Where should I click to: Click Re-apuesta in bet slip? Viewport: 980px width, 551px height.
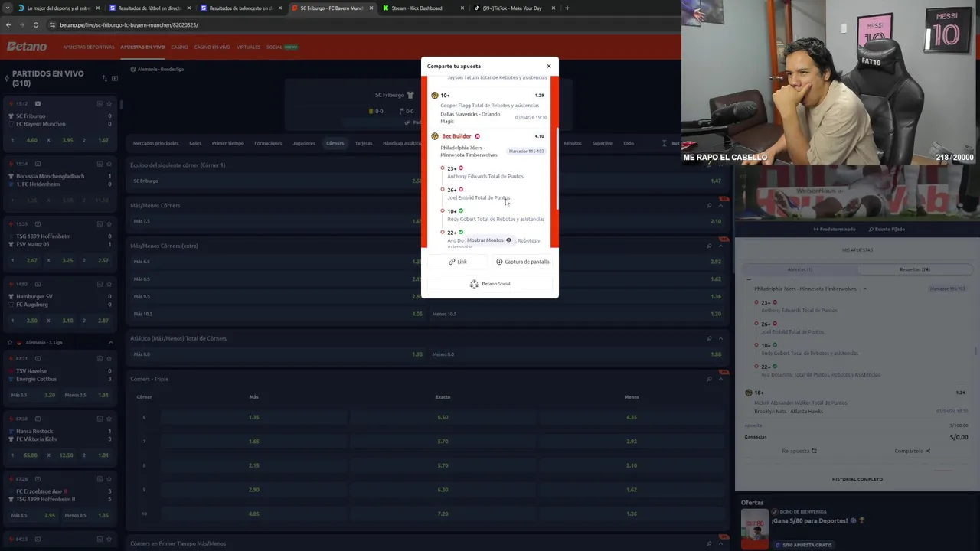pyautogui.click(x=799, y=451)
